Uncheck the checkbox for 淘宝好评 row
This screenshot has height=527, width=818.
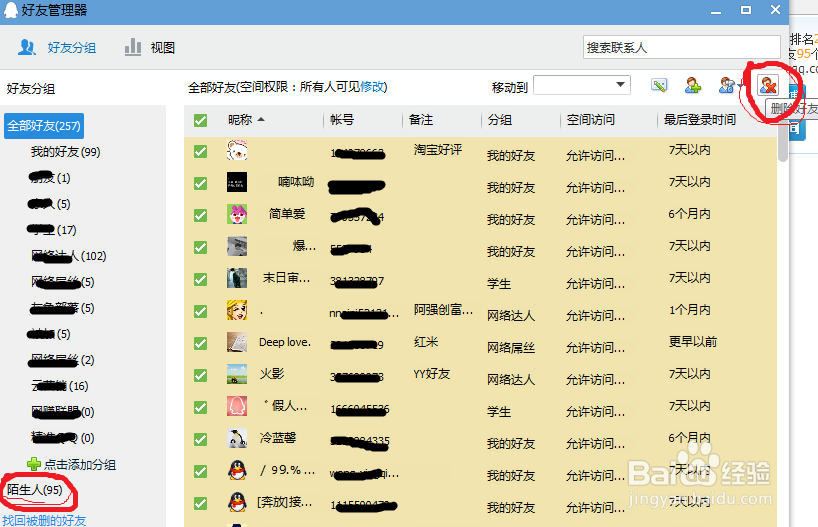(x=200, y=151)
